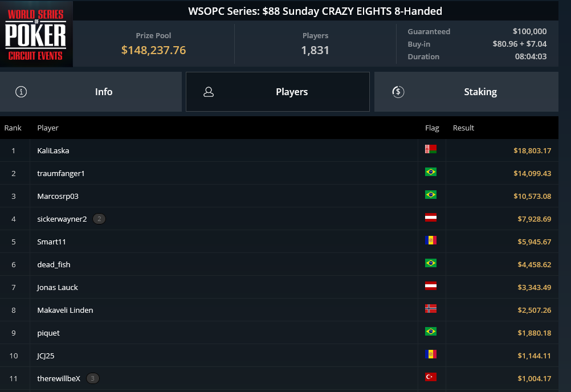Switch to the Staking tab
Viewport: 571px width, 392px height.
[x=466, y=92]
